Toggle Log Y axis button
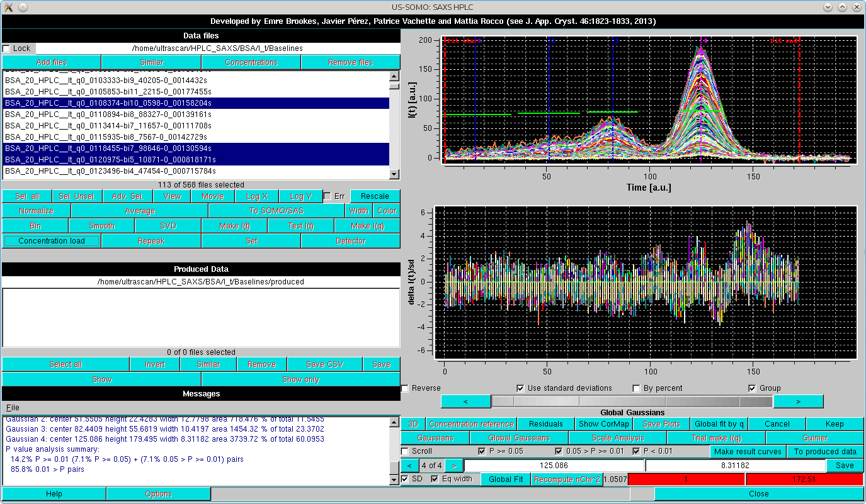 (301, 196)
